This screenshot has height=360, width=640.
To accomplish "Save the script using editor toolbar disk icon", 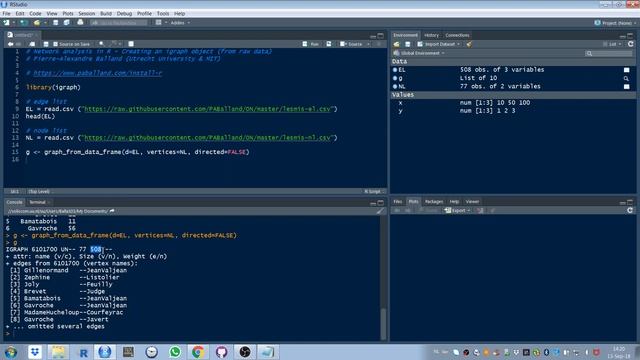I will pos(46,44).
